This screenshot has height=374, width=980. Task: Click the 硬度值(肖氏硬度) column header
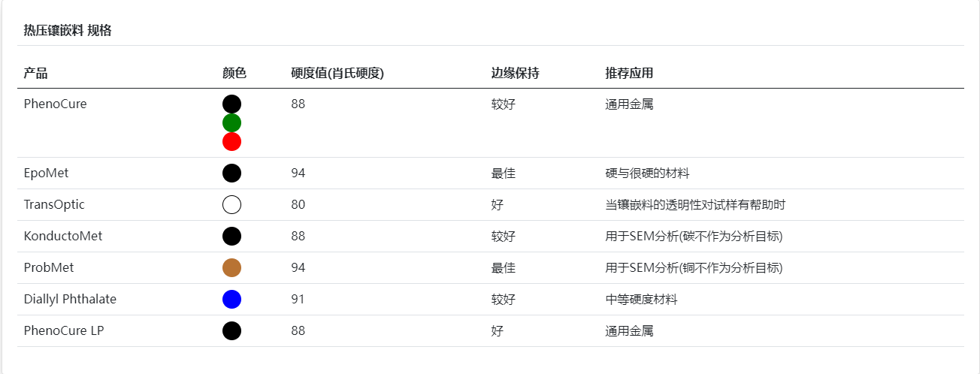click(x=337, y=73)
